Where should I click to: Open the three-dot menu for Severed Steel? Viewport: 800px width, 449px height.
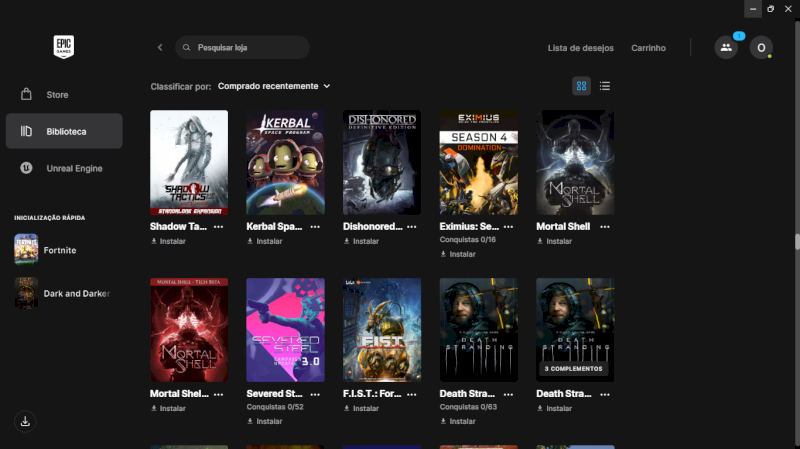point(315,394)
